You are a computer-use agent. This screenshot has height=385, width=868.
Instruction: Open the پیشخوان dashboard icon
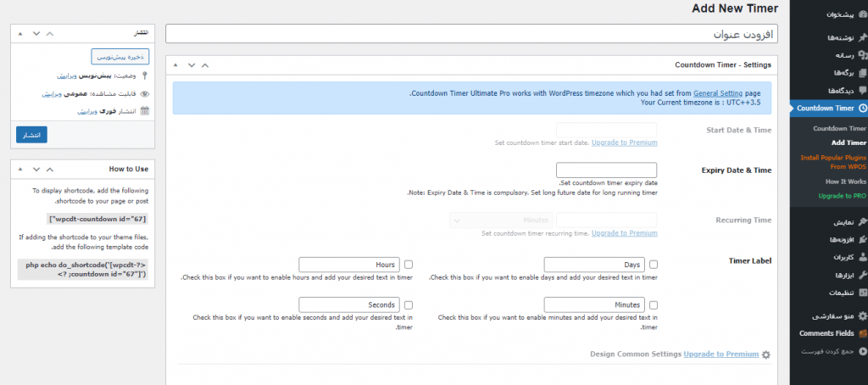pos(862,14)
